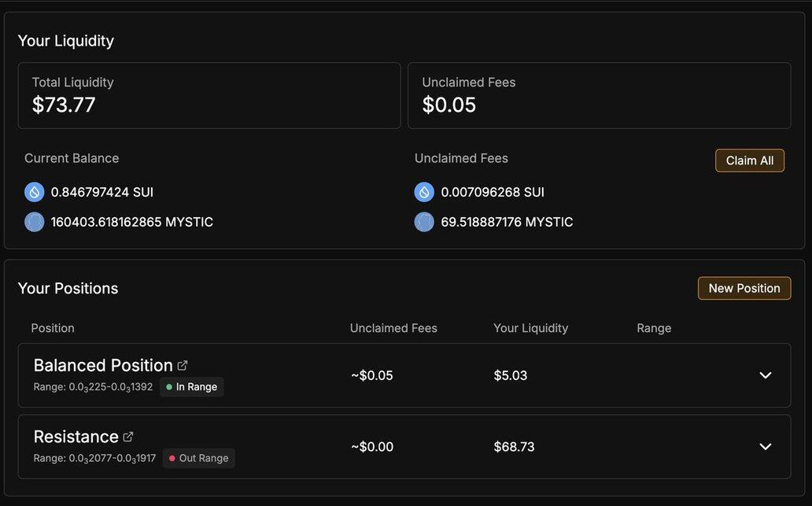812x506 pixels.
Task: Expand the Balanced Position row chevron
Action: pos(765,375)
